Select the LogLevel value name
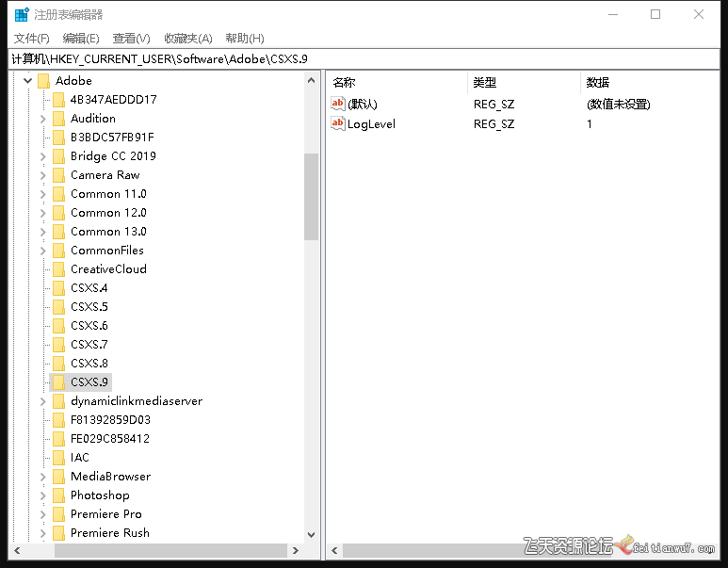Image resolution: width=728 pixels, height=568 pixels. point(371,124)
